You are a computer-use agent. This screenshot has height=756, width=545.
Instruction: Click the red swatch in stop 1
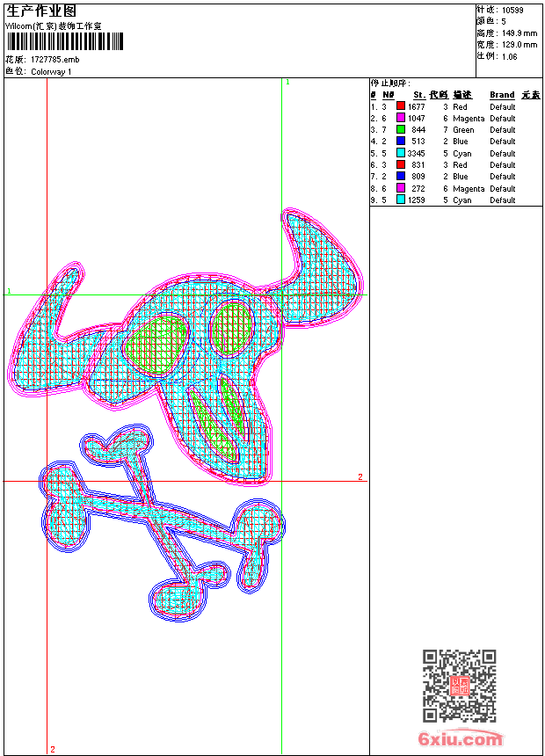[401, 106]
